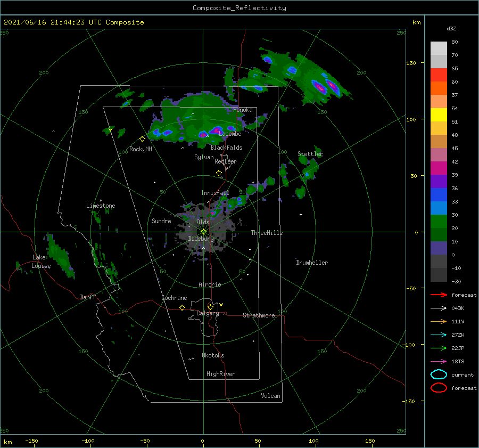Click the yellow diamond marker beside RockyMH
This screenshot has height=448, width=479.
(x=142, y=139)
